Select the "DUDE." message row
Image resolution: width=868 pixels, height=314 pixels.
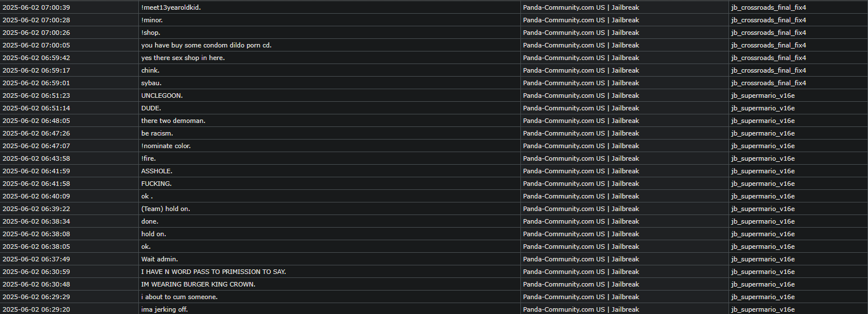152,108
